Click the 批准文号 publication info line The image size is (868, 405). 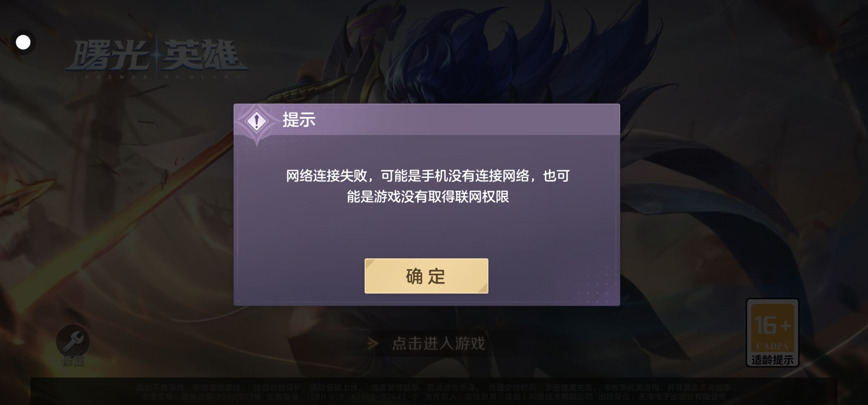point(434,397)
